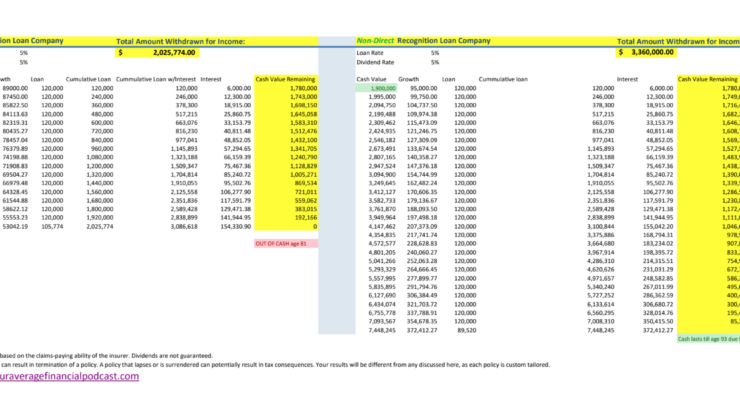Select the 354,678.35 growth cell

click(x=422, y=321)
